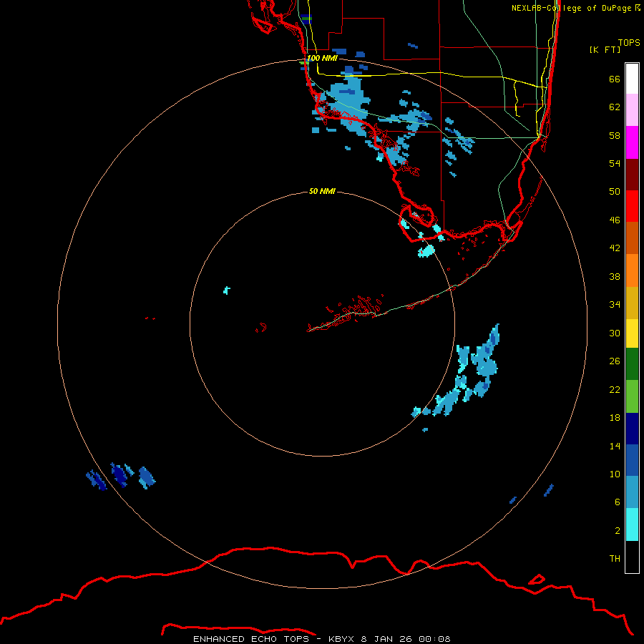This screenshot has width=644, height=644.
Task: Click the white 66 K FT color swatch
Action: 632,79
